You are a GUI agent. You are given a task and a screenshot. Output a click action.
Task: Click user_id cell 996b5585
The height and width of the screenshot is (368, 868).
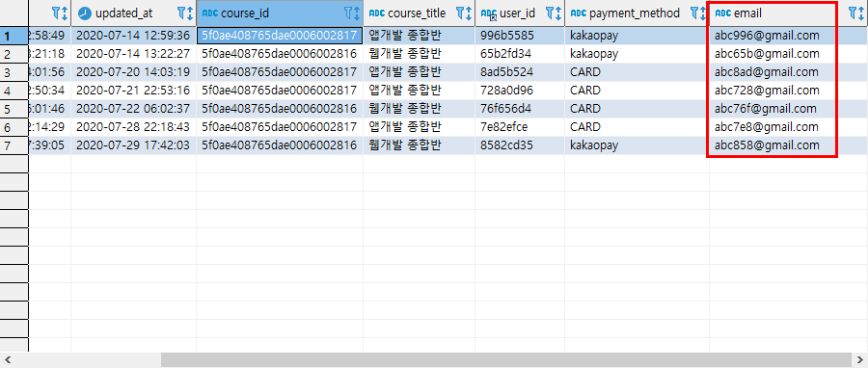(520, 36)
